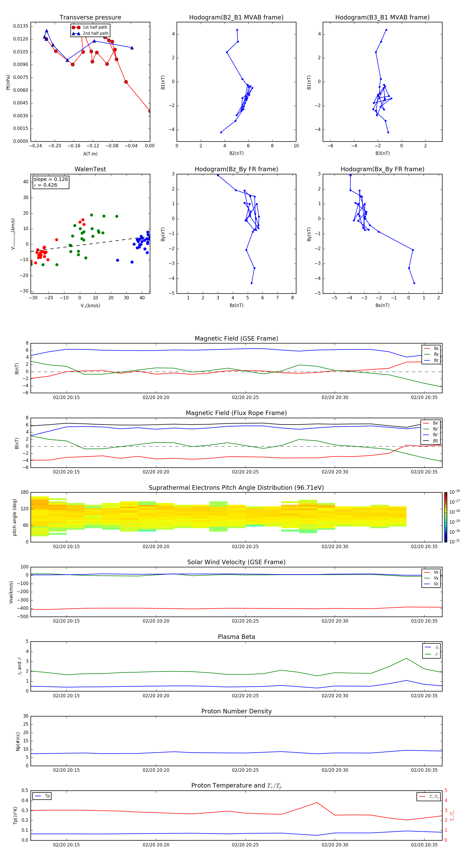Click the 'βp' entry in Plasma Beta legend
The height and width of the screenshot is (868, 473).
click(432, 647)
